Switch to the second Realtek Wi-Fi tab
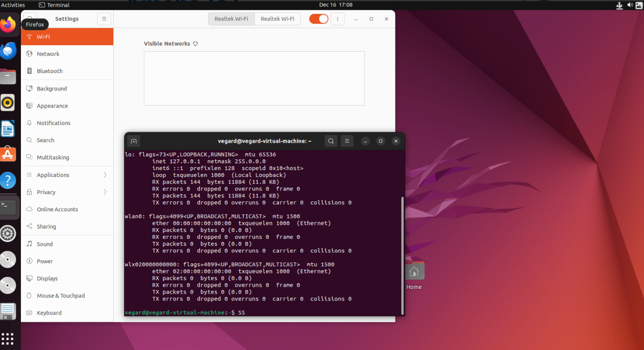The width and height of the screenshot is (644, 350). [277, 19]
